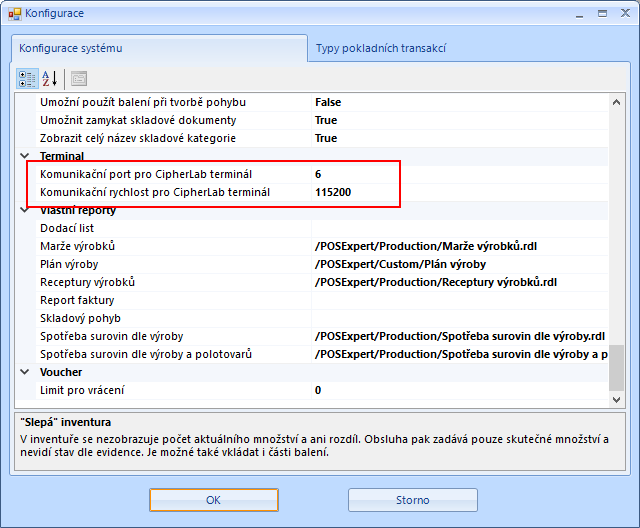Confirm settings with the OK button
The width and height of the screenshot is (640, 528).
coord(213,500)
